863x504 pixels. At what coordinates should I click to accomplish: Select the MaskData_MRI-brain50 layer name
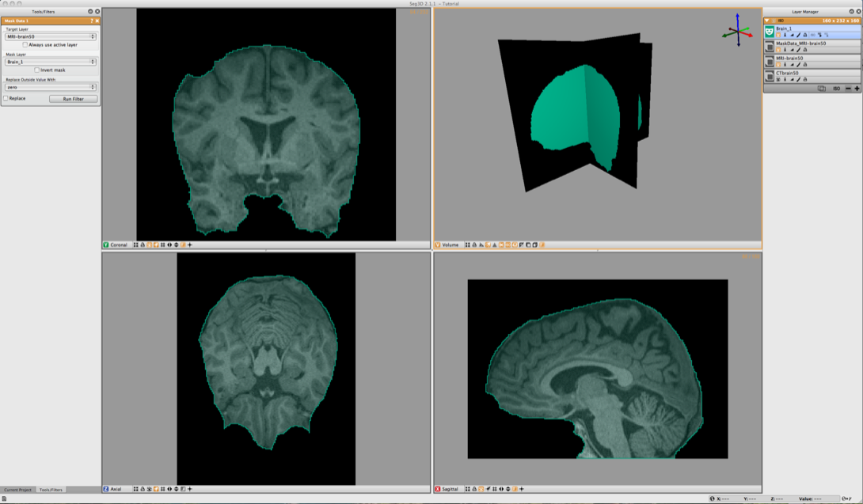(800, 44)
